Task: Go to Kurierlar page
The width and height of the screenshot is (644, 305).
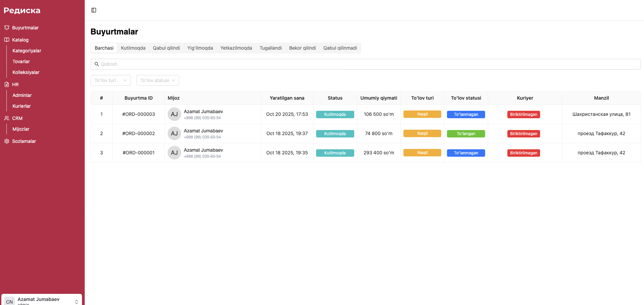Action: pyautogui.click(x=22, y=106)
